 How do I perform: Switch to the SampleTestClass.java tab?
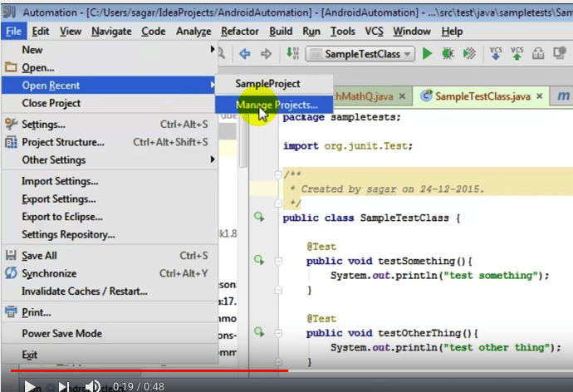click(482, 96)
